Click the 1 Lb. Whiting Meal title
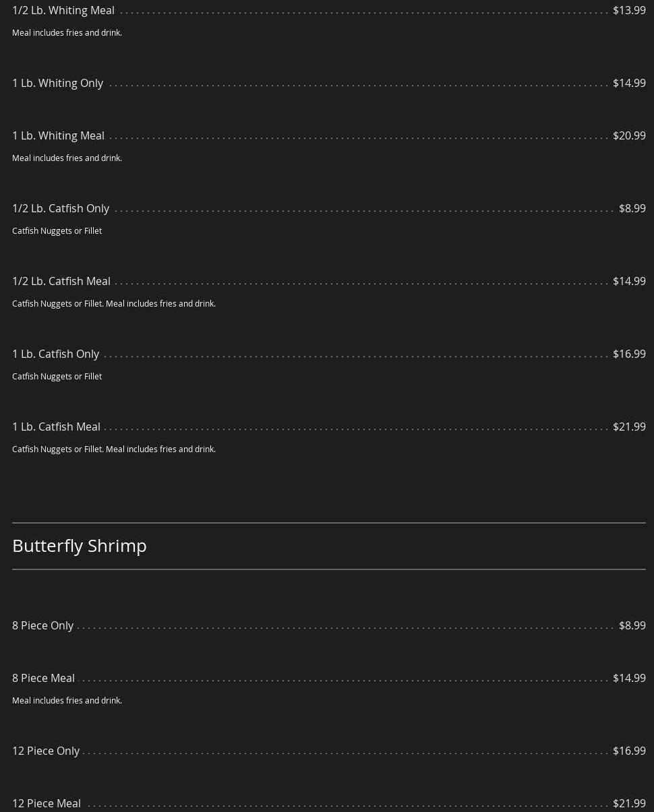This screenshot has width=654, height=812. click(x=59, y=135)
